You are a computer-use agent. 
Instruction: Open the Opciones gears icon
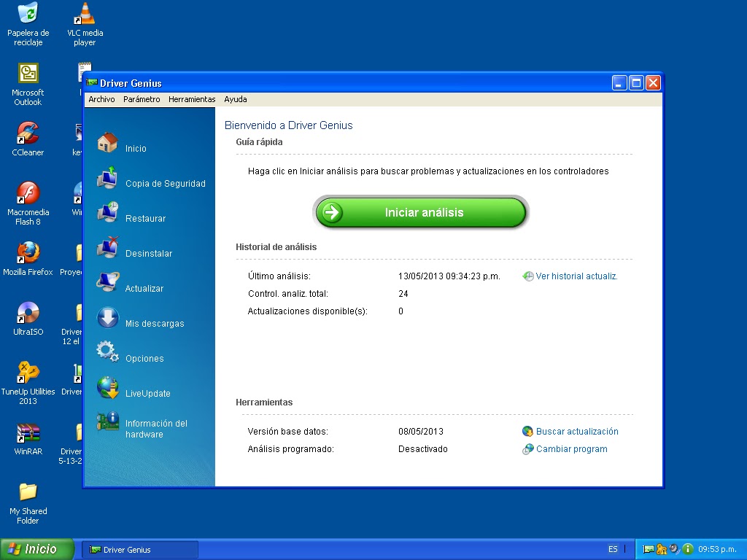point(108,352)
